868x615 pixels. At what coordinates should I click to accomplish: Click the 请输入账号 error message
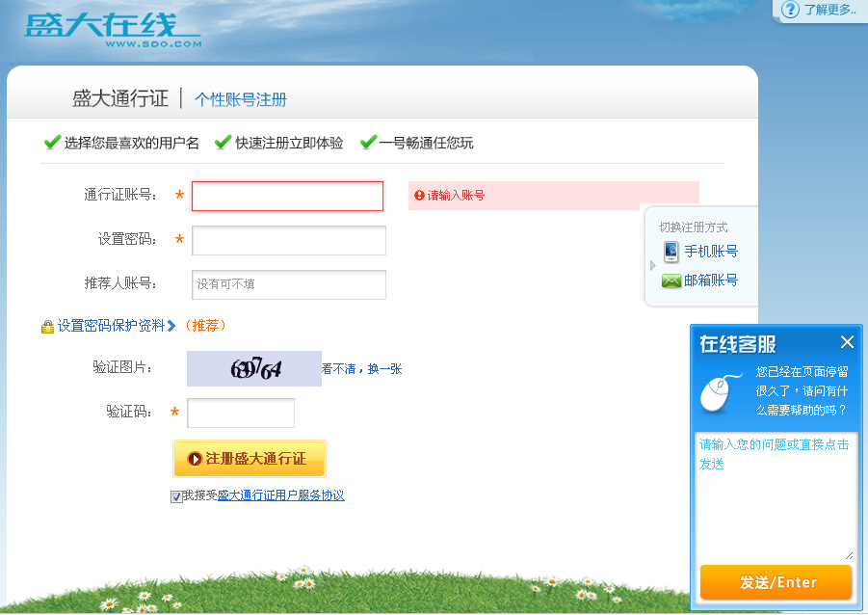tap(456, 195)
